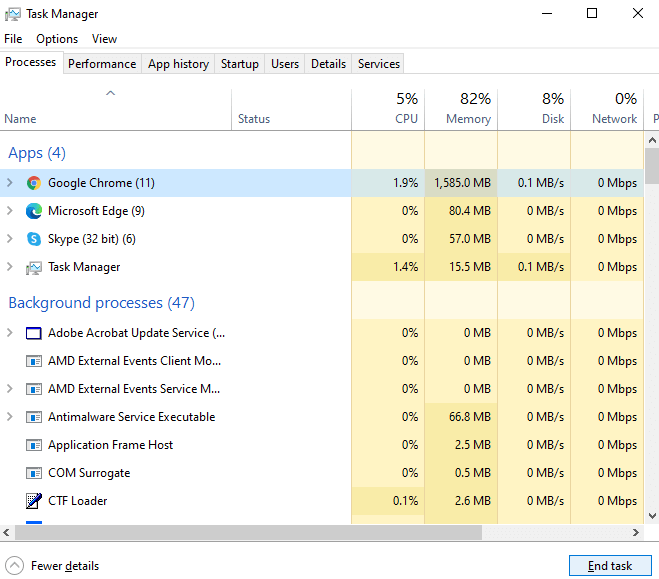
Task: Switch to the Services tab
Action: click(x=379, y=64)
